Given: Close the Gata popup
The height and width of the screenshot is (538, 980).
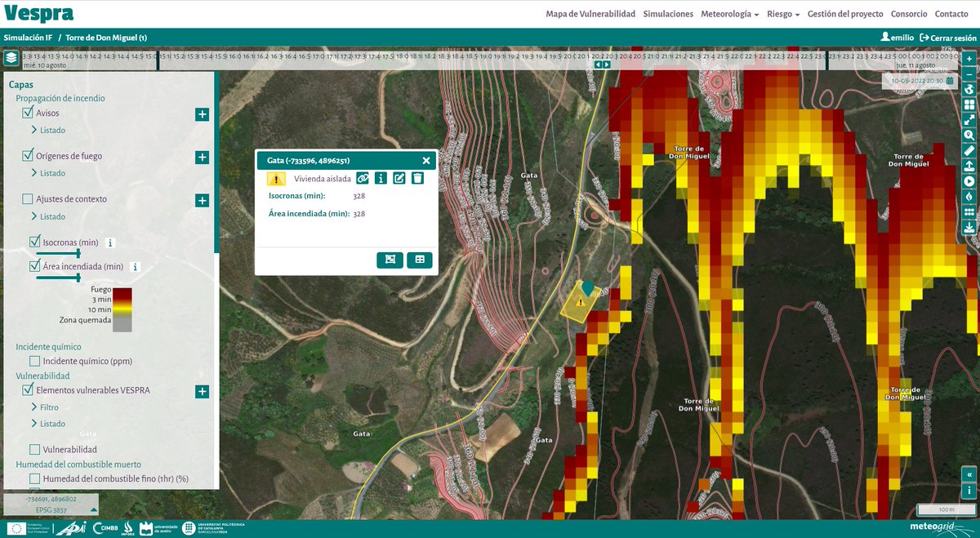Looking at the screenshot, I should pos(426,161).
